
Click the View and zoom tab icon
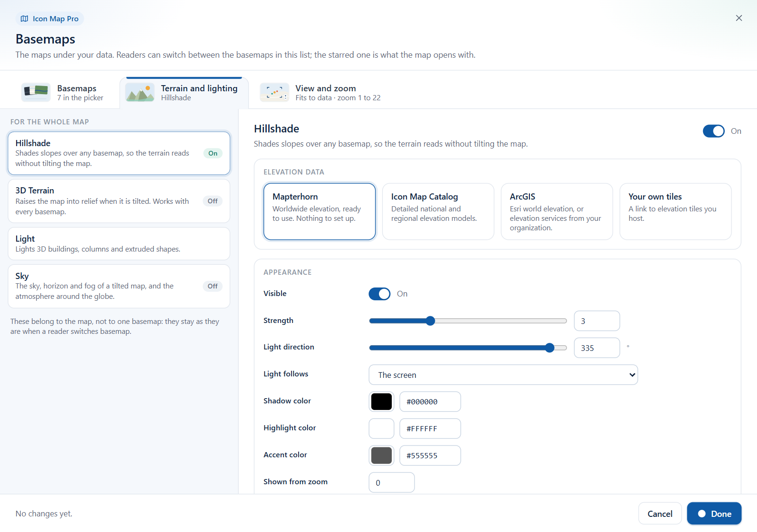tap(274, 92)
